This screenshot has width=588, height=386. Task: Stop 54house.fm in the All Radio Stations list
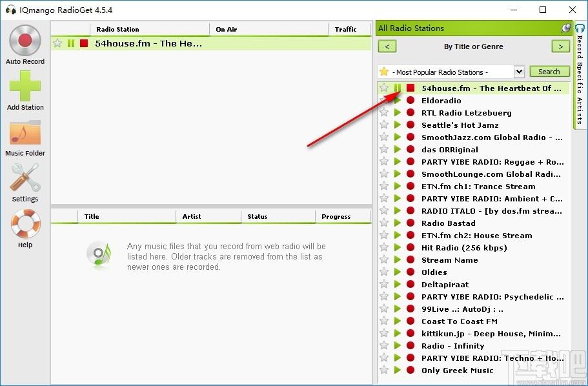[x=411, y=88]
